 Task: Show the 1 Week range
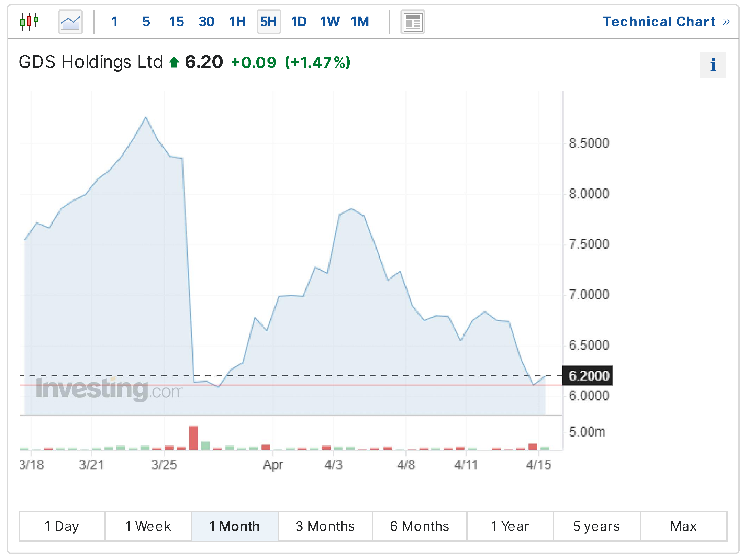[148, 526]
